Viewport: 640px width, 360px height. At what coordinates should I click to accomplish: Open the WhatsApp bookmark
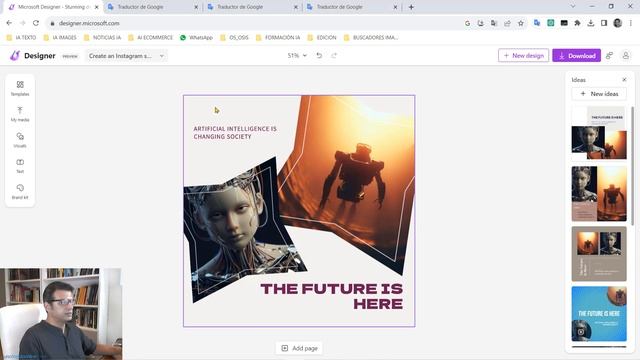pos(196,38)
